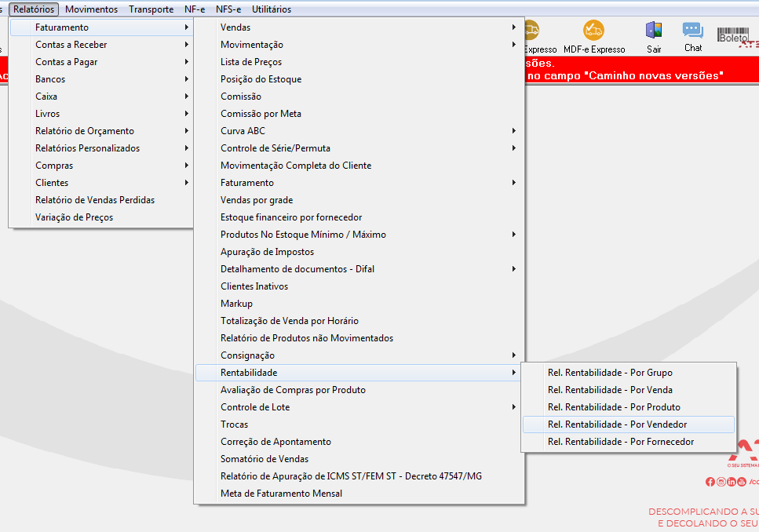The width and height of the screenshot is (759, 532).
Task: Open the Movimentos menu
Action: pos(91,9)
